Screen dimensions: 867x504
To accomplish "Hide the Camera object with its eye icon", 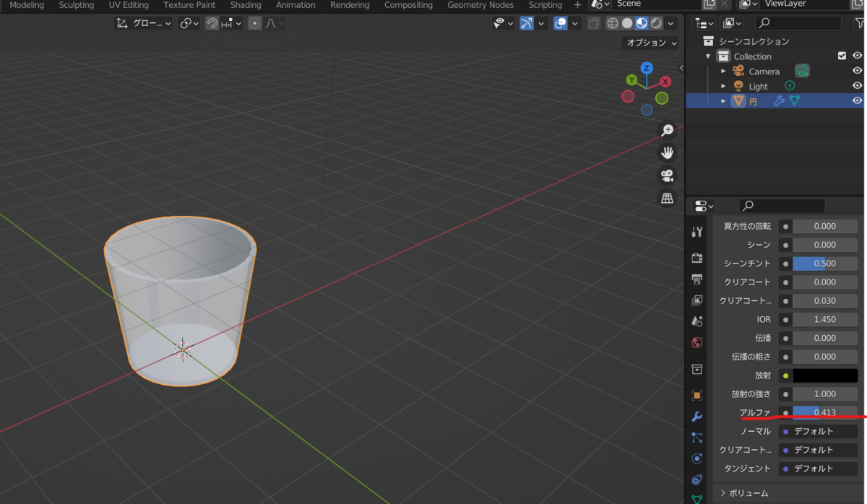I will coord(857,71).
